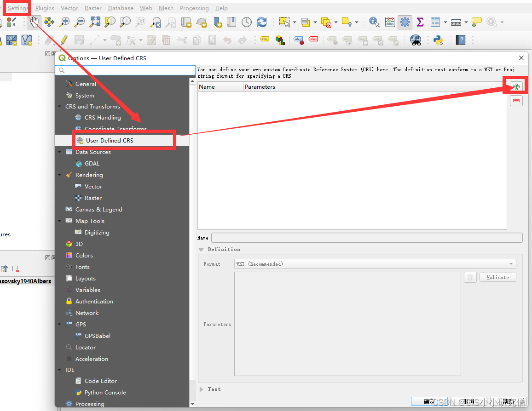This screenshot has height=411, width=532.
Task: Click the Zoom Full extent icon
Action: [x=95, y=22]
